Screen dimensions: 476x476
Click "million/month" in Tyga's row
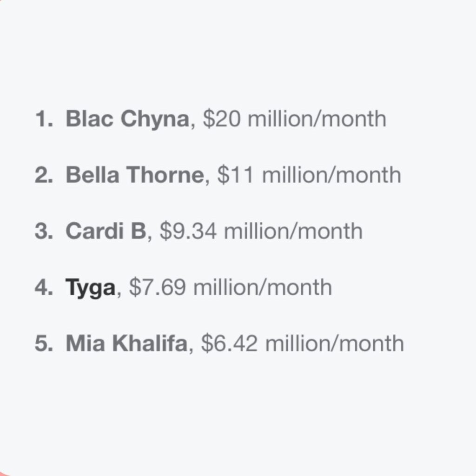point(263,287)
